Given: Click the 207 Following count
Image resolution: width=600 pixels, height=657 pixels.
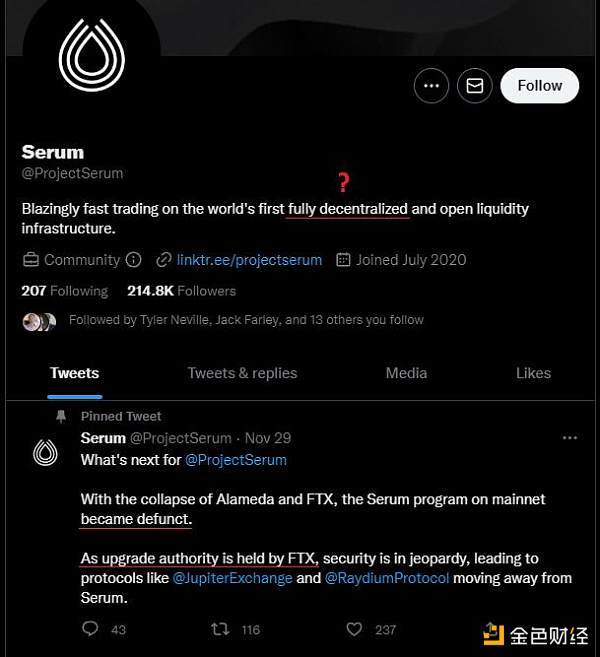Looking at the screenshot, I should click(64, 291).
